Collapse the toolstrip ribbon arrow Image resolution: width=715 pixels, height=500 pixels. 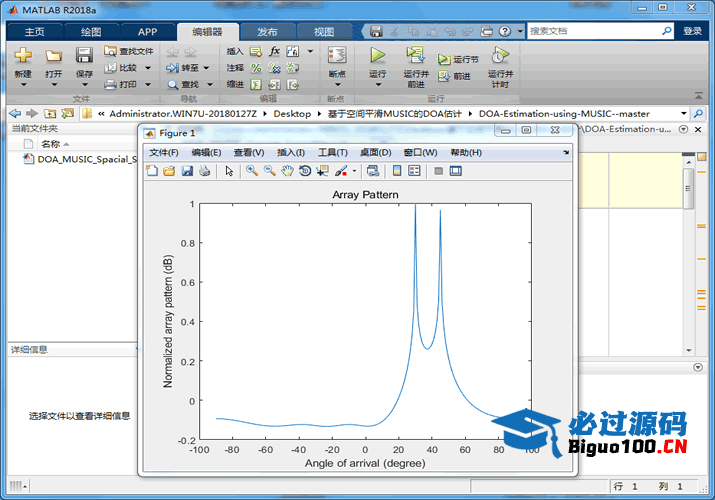point(699,96)
